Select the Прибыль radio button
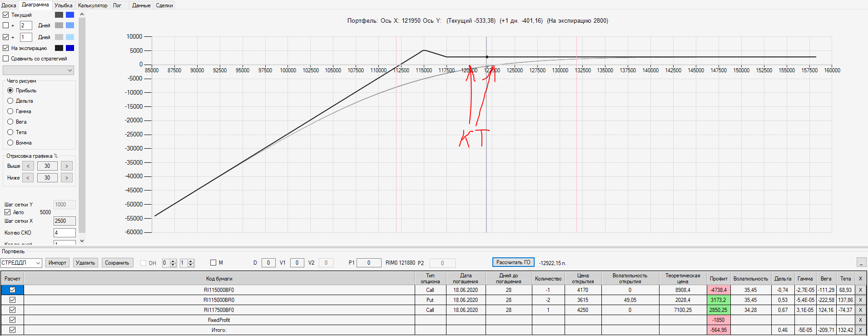Viewport: 868px width, 336px height. [x=10, y=90]
